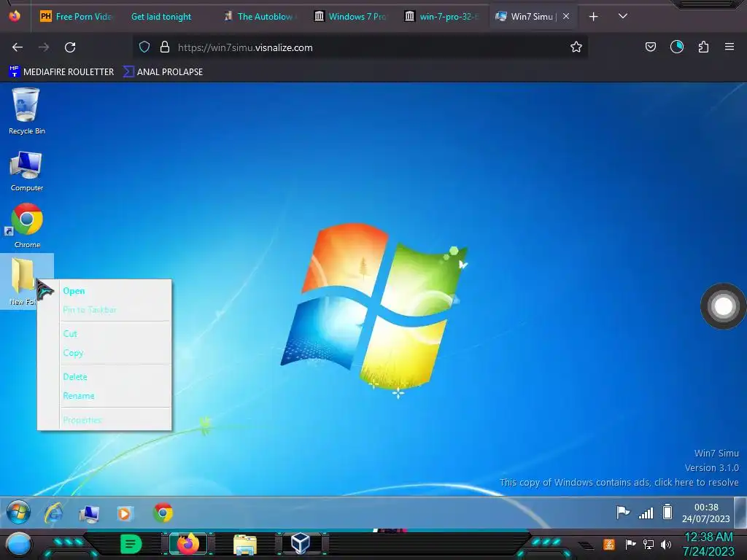The image size is (747, 560).
Task: Open the MEDIAFIRE ROULETTER bookmark
Action: pos(61,72)
